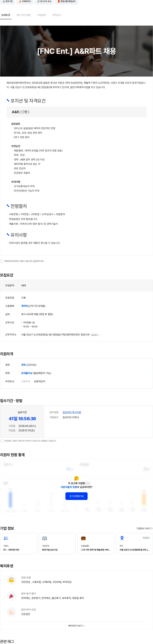This screenshot has height=644, width=153.
Task: Click the 건강검진 benefit text
Action: (x=25, y=614)
